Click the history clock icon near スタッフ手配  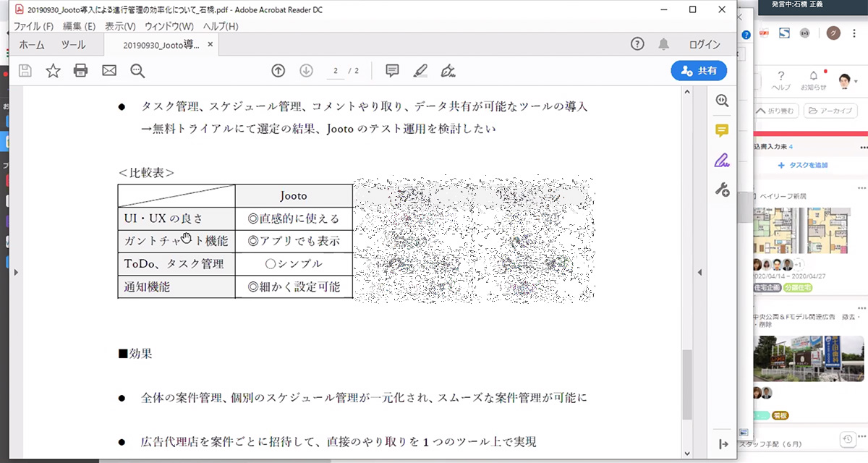coord(846,439)
